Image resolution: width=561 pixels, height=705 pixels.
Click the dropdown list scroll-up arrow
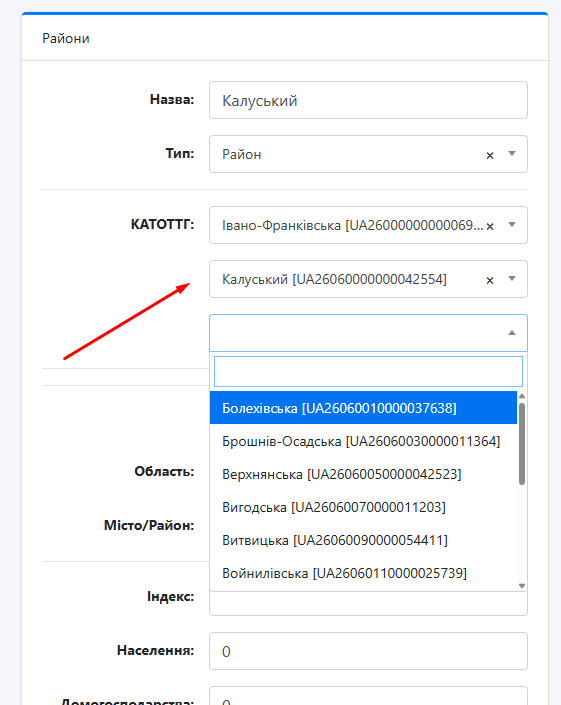pos(522,396)
